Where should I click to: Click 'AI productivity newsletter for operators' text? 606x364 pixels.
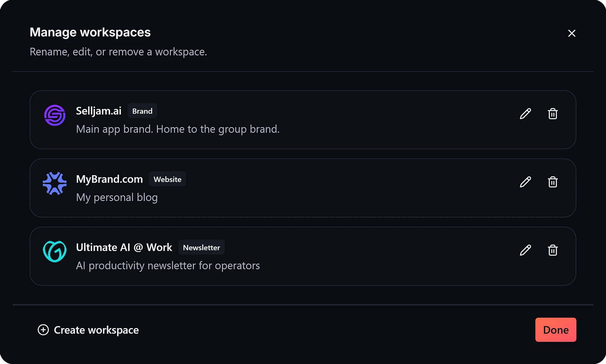pyautogui.click(x=168, y=266)
